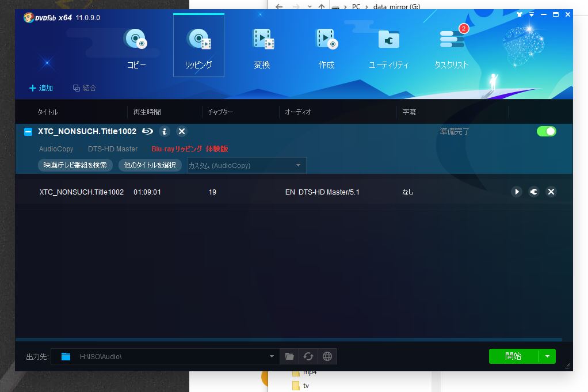
Task: Open the skin (t-shirt) icon in title bar
Action: tap(520, 14)
